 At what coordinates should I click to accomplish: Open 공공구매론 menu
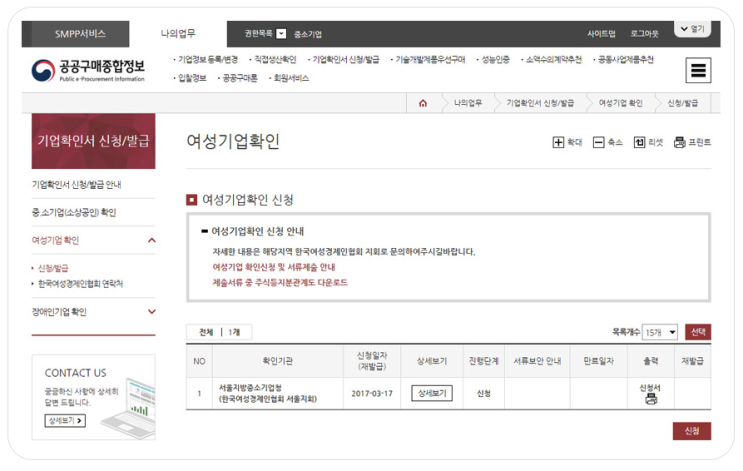[240, 78]
